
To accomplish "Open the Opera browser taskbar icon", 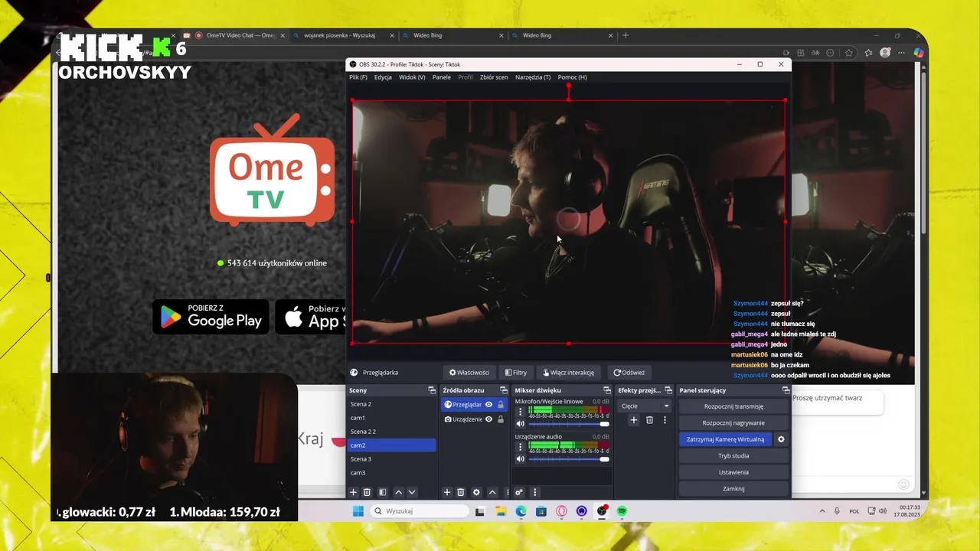I will click(561, 511).
